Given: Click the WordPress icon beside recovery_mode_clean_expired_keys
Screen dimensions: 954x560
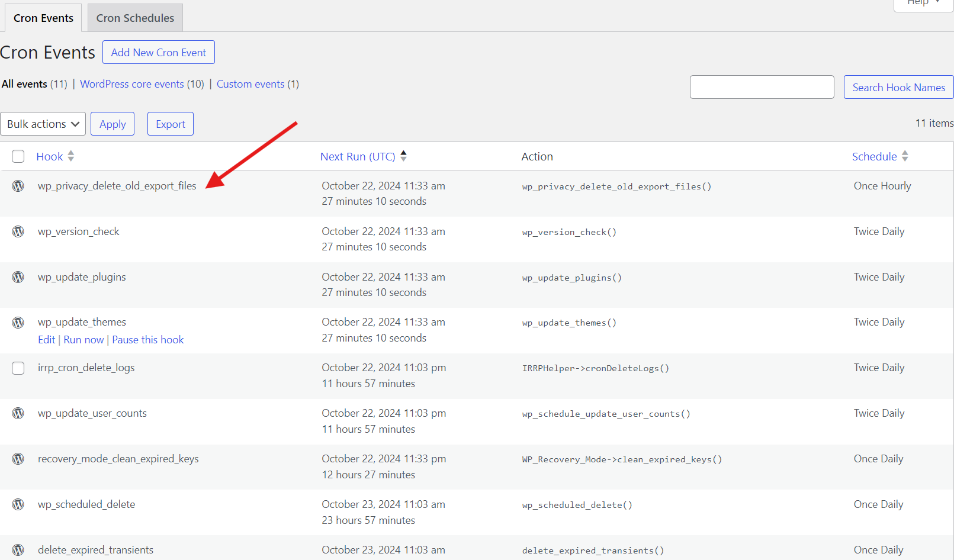Looking at the screenshot, I should point(18,459).
